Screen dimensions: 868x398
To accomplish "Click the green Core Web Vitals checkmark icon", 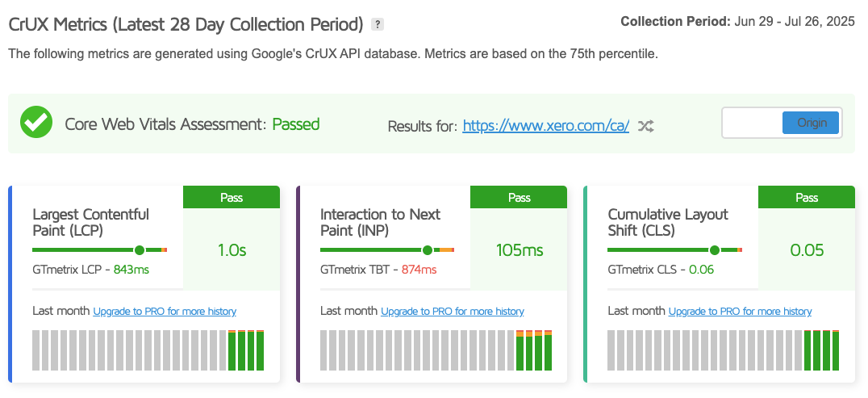I will (x=36, y=122).
